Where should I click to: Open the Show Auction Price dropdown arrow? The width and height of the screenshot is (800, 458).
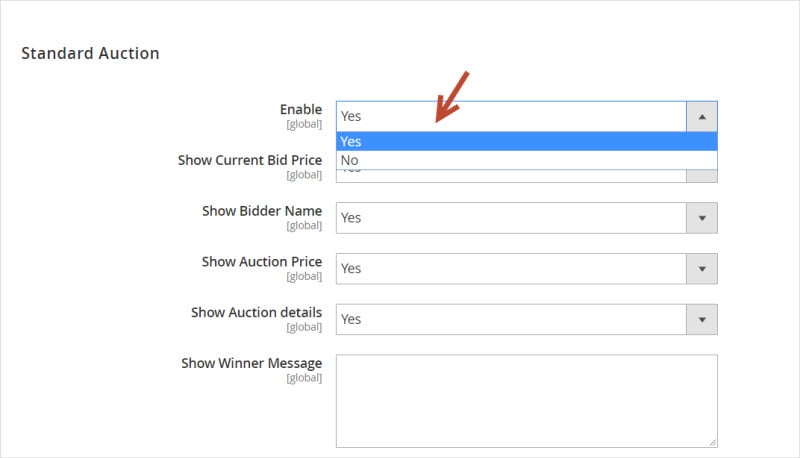(x=702, y=269)
